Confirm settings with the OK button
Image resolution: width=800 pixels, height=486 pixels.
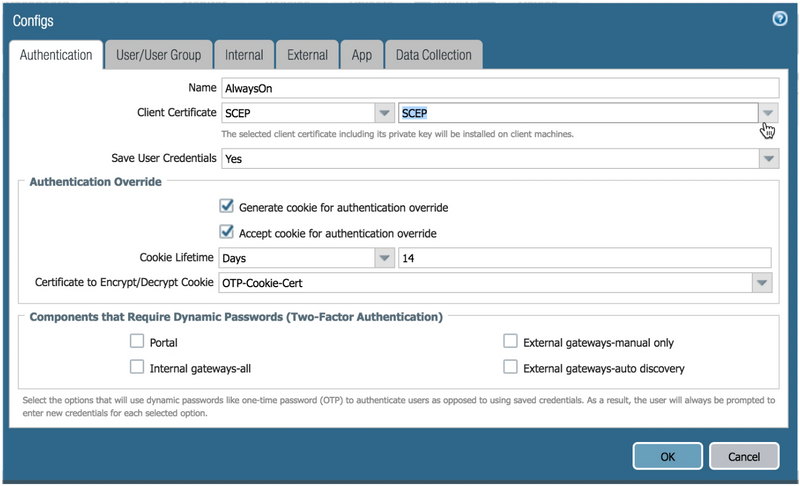click(x=667, y=456)
